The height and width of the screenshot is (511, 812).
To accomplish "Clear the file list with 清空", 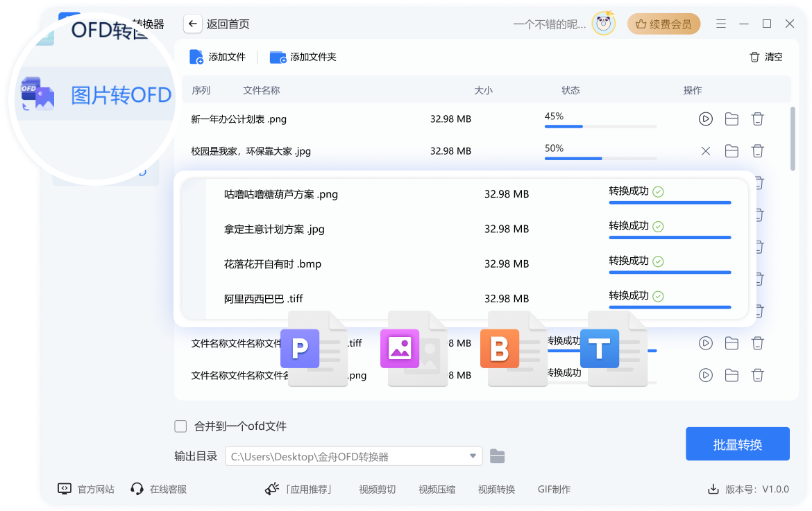I will click(766, 57).
